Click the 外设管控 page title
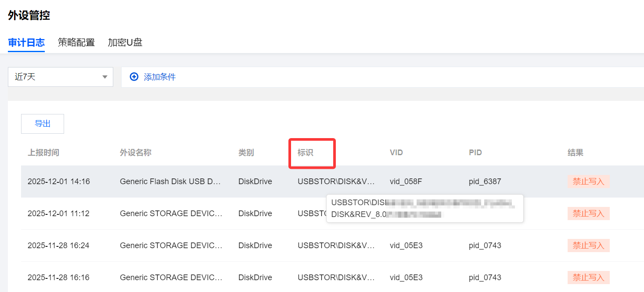The image size is (644, 292). tap(29, 16)
